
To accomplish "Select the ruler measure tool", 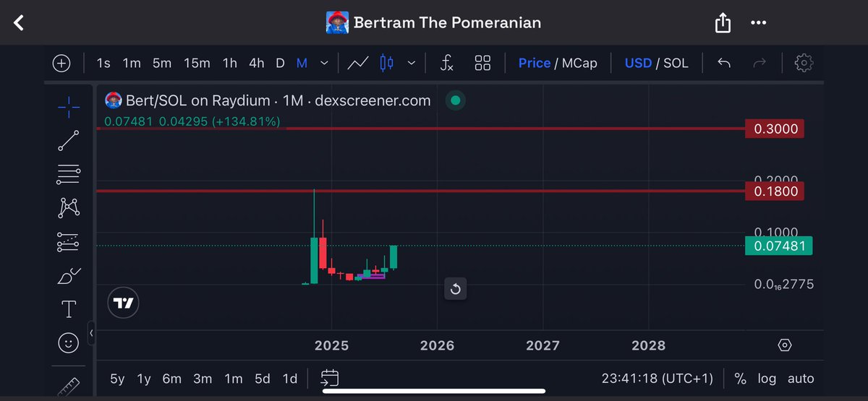I will 69,386.
